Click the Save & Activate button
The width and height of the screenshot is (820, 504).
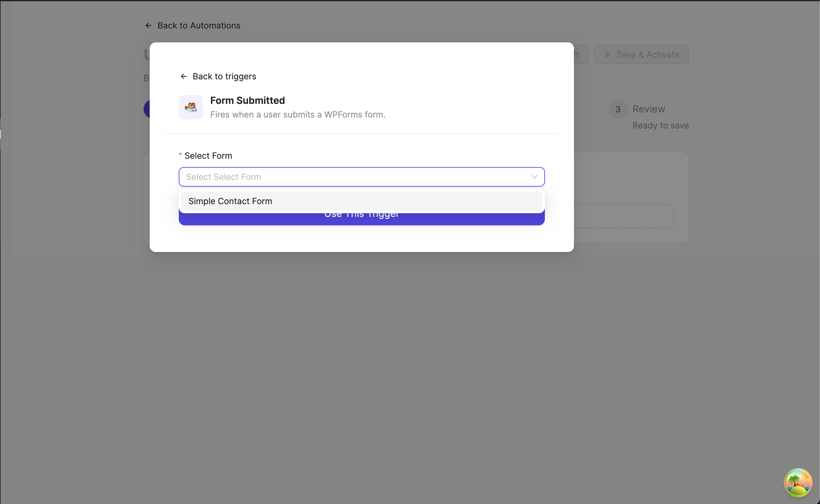coord(641,55)
